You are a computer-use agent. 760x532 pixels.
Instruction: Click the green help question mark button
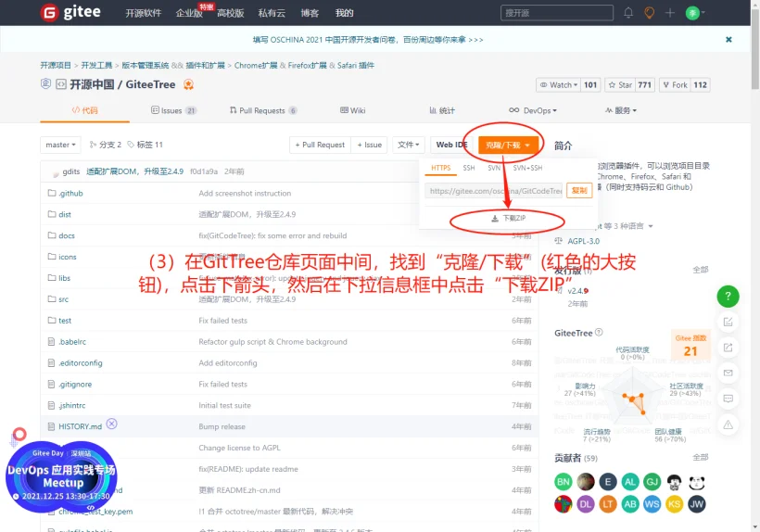(728, 296)
